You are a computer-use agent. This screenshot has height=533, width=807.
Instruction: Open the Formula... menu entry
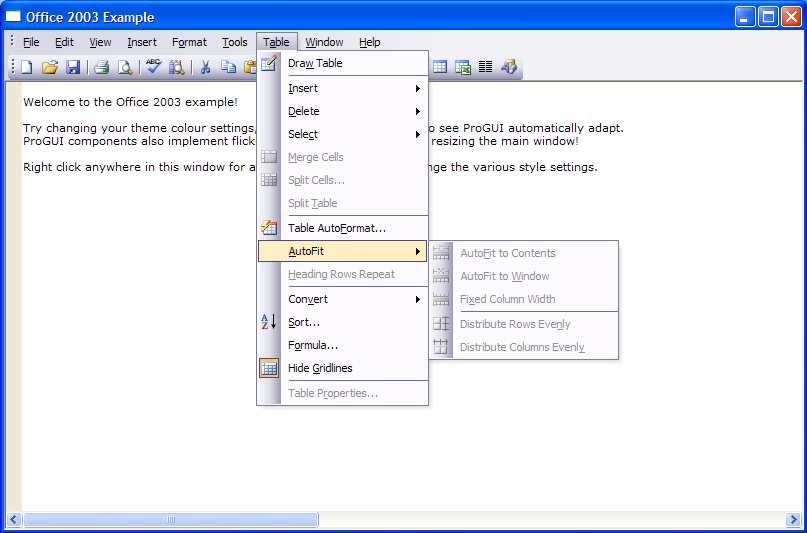point(313,345)
